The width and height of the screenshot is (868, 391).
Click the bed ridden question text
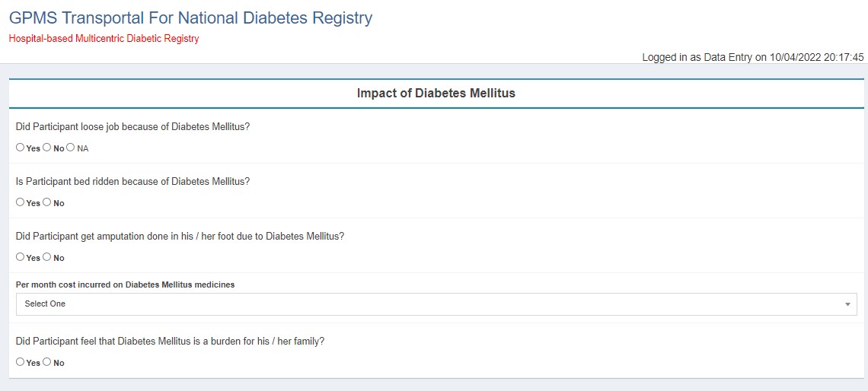[132, 182]
